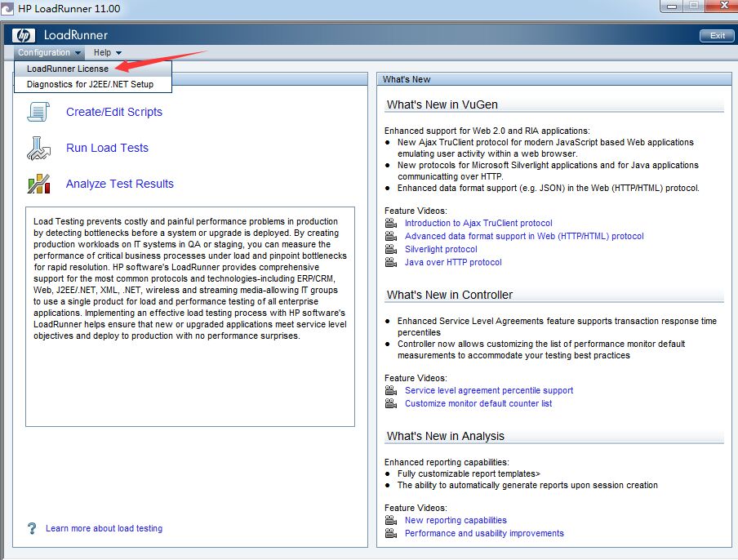The image size is (738, 560).
Task: Open Analyze Test Results link
Action: (120, 184)
